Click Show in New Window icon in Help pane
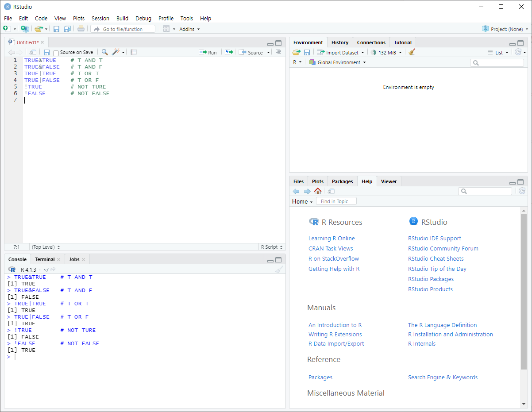 (331, 191)
